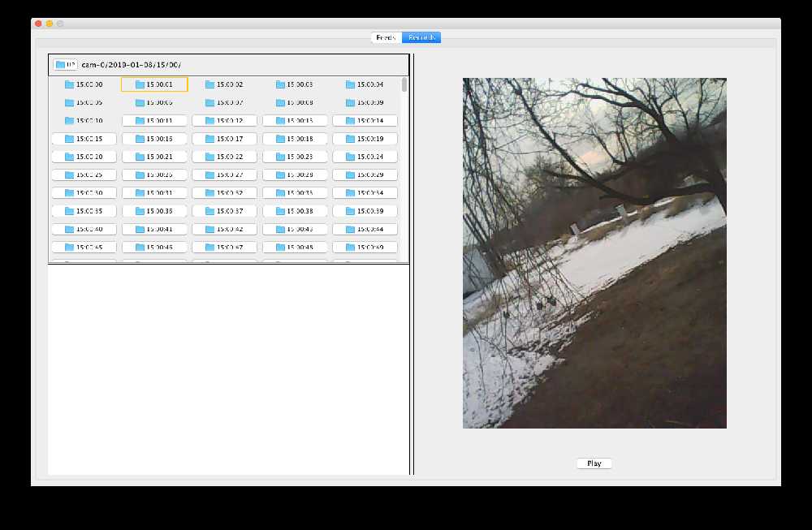Viewport: 812px width, 530px height.
Task: Click the camera snapshot preview image
Action: (x=594, y=252)
